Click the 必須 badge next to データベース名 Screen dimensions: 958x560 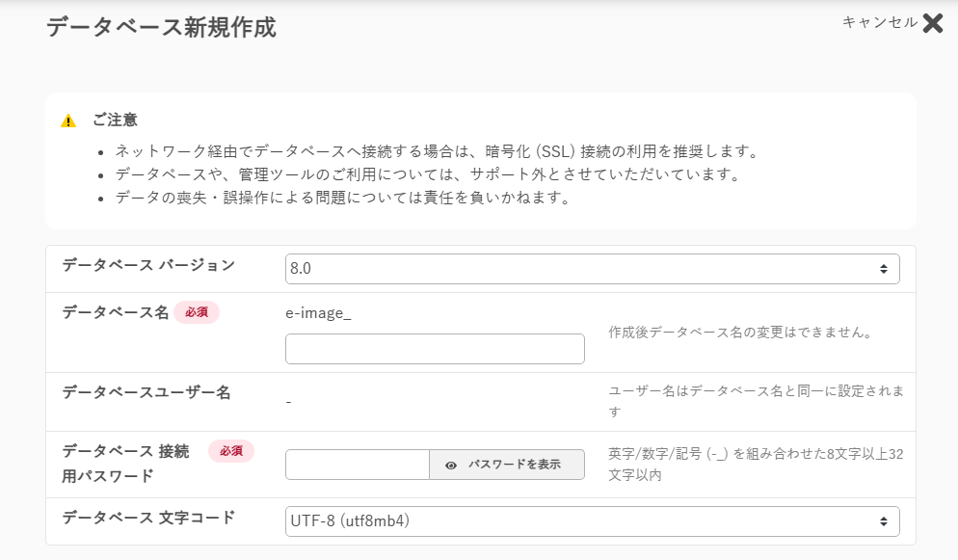(x=197, y=312)
